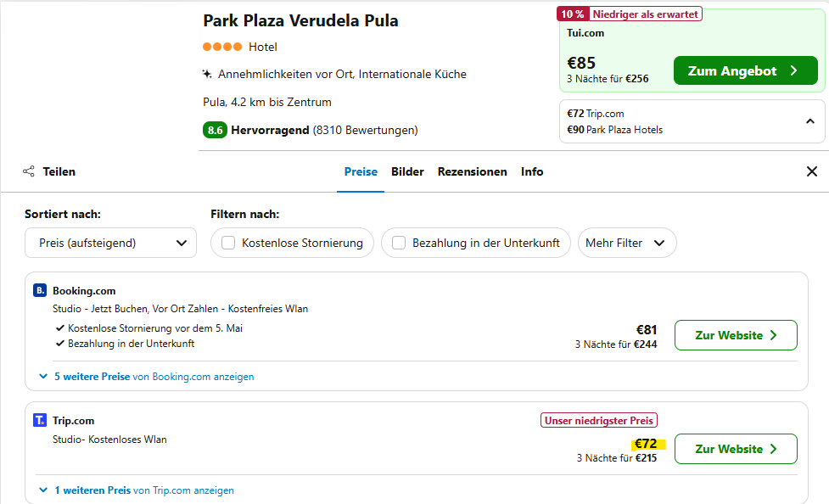
Task: Open the Rezensionen tab
Action: pyautogui.click(x=472, y=172)
